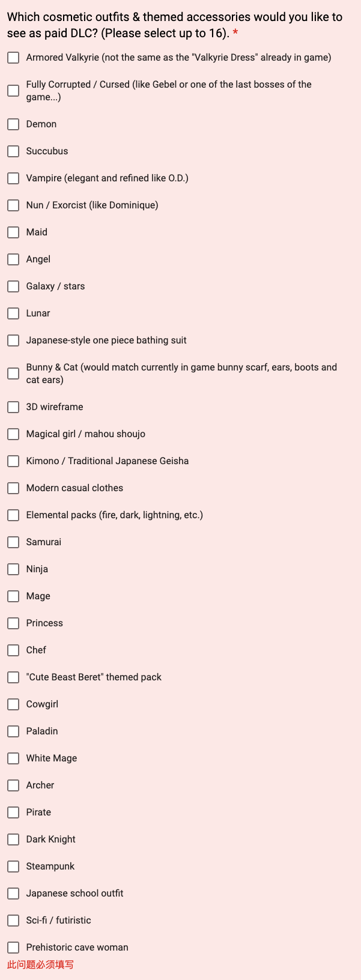Check the Sci-fi / futiristic option
361x980 pixels.
[13, 921]
